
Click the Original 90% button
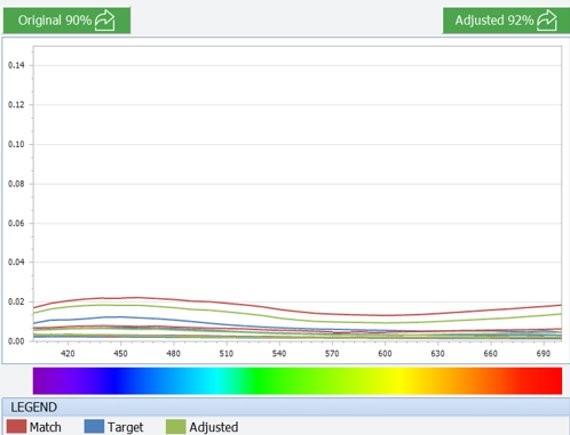[x=67, y=20]
